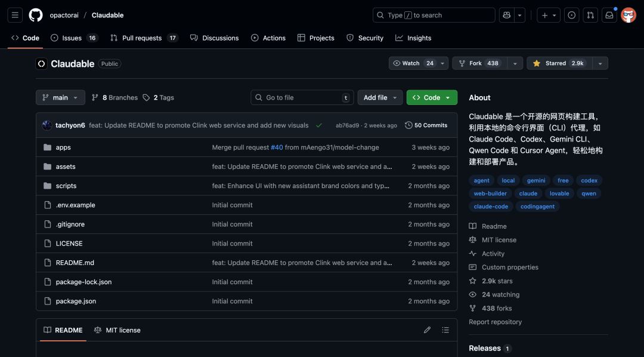Edit README with the pencil icon

pos(427,330)
